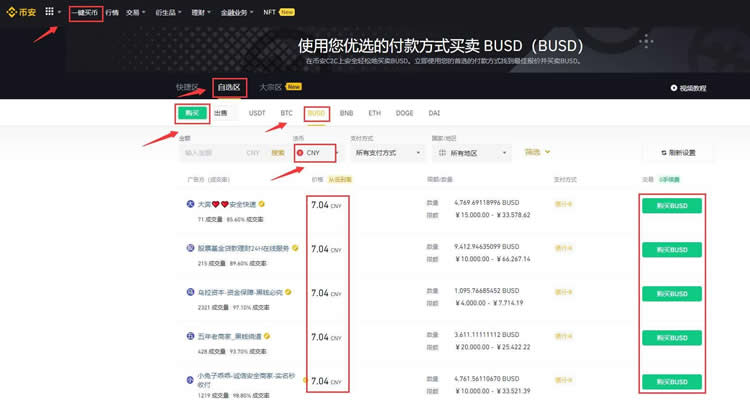The height and width of the screenshot is (403, 750).
Task: Switch to the 自选区 tab
Action: pos(229,87)
